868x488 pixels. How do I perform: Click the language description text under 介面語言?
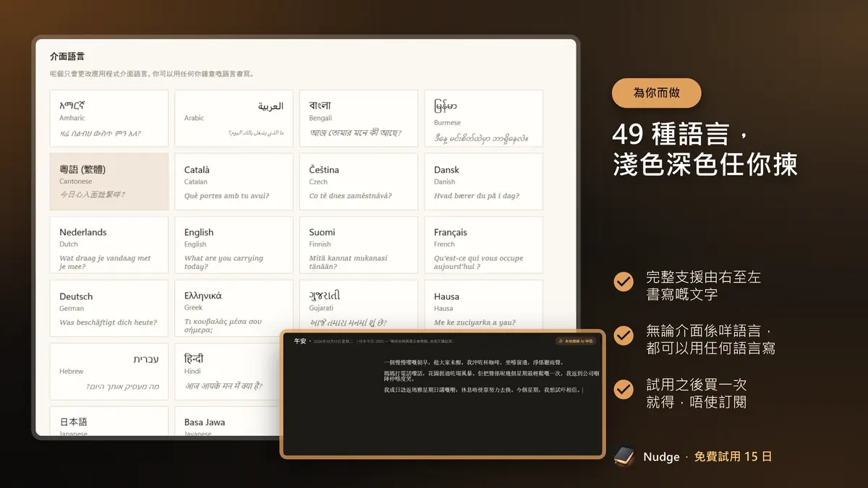151,74
